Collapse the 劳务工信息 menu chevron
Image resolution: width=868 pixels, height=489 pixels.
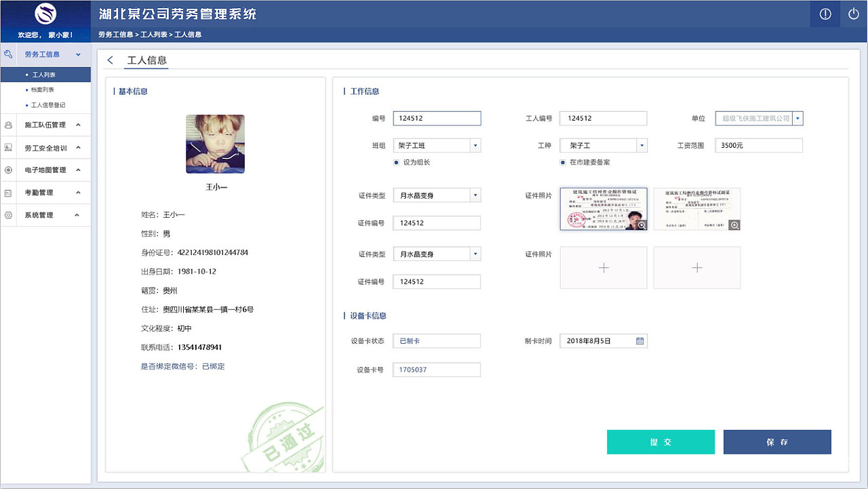[78, 54]
